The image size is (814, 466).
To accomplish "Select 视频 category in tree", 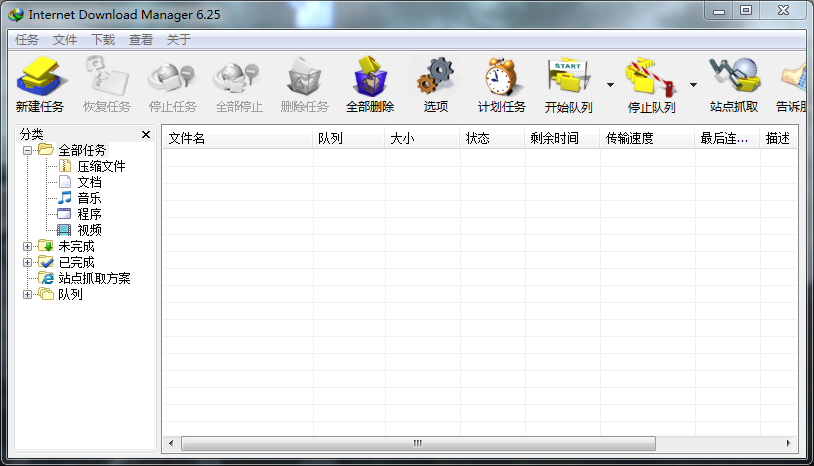I will coord(89,230).
